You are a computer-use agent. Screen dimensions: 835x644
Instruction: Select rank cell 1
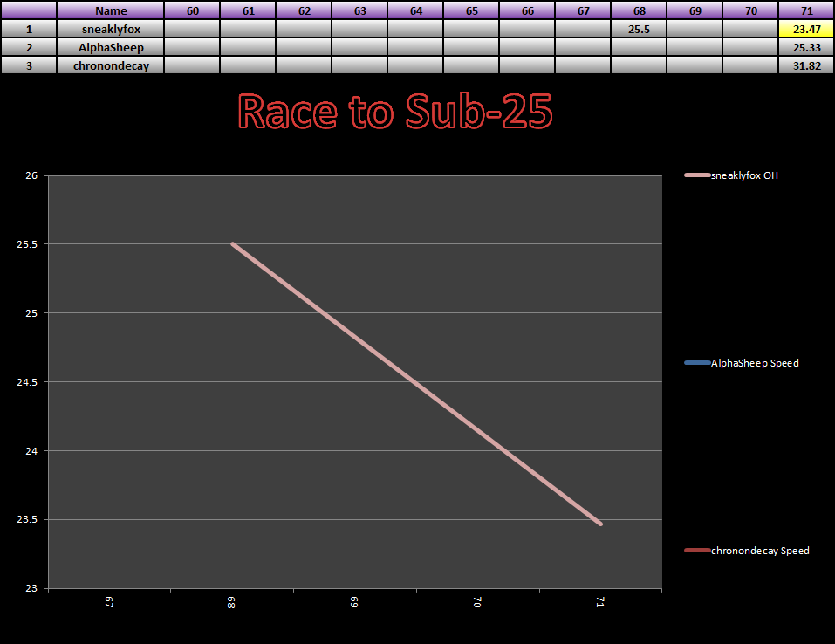[x=29, y=30]
